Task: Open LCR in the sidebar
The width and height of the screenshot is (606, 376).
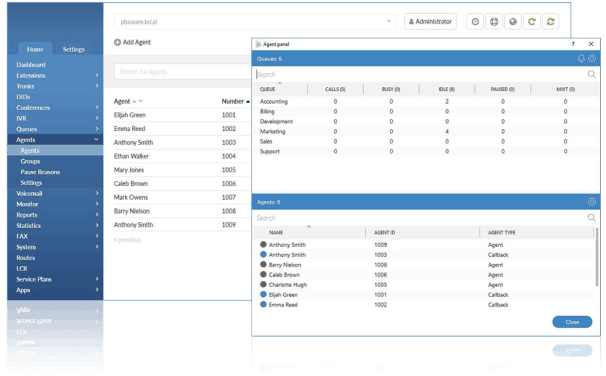Action: click(x=22, y=269)
